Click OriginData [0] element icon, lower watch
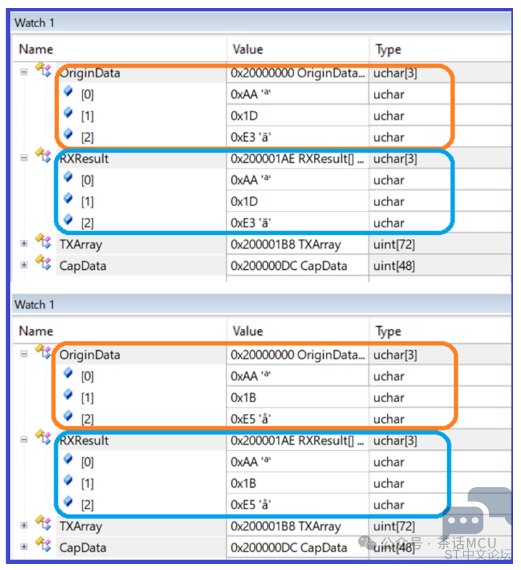The image size is (521, 570). point(68,373)
